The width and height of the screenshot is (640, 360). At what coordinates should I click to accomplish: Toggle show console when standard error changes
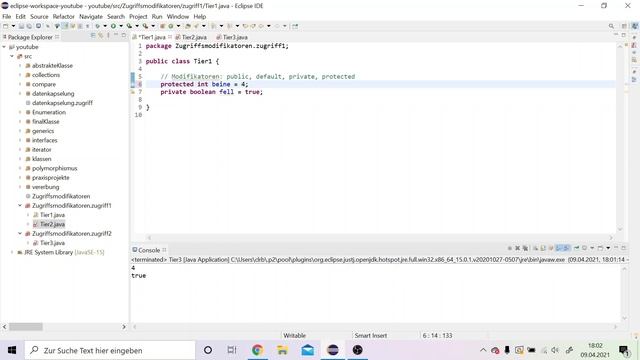[567, 248]
